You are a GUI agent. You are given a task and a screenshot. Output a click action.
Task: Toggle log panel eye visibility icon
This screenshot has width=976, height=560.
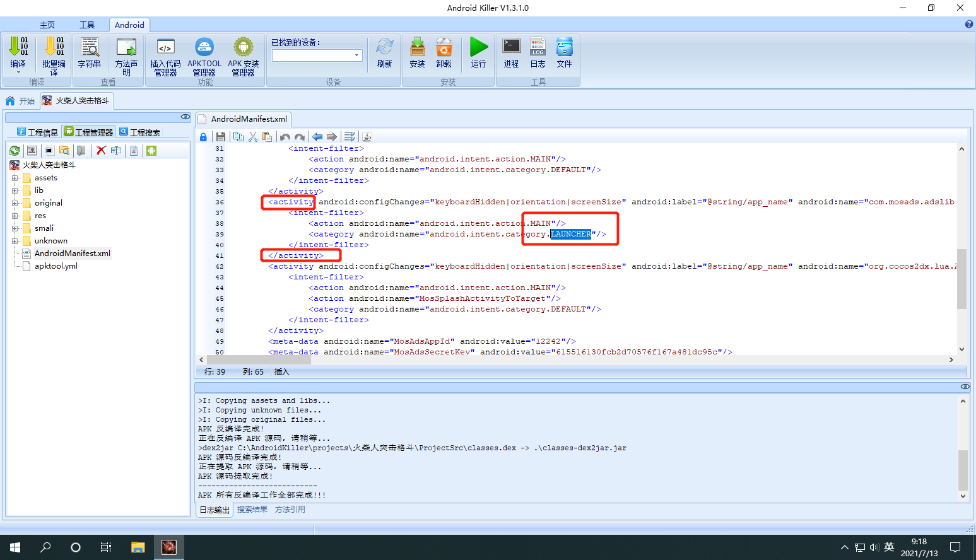click(965, 387)
